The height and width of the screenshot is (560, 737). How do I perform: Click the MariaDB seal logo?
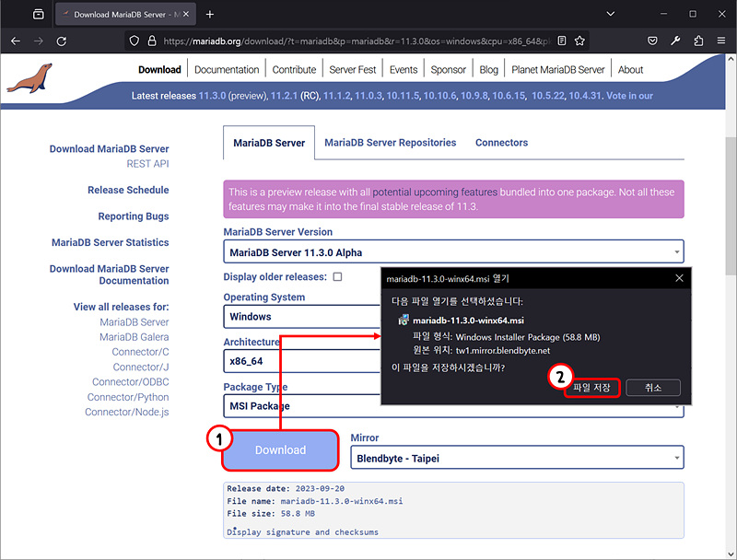[x=29, y=78]
